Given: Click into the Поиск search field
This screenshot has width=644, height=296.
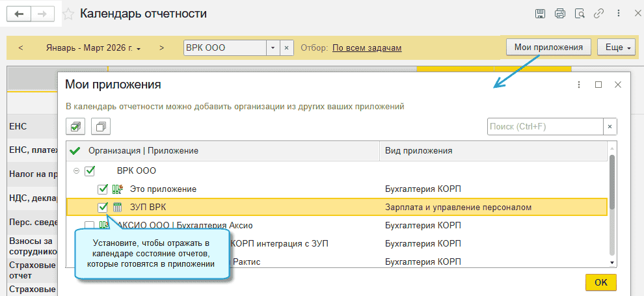Looking at the screenshot, I should click(x=544, y=126).
